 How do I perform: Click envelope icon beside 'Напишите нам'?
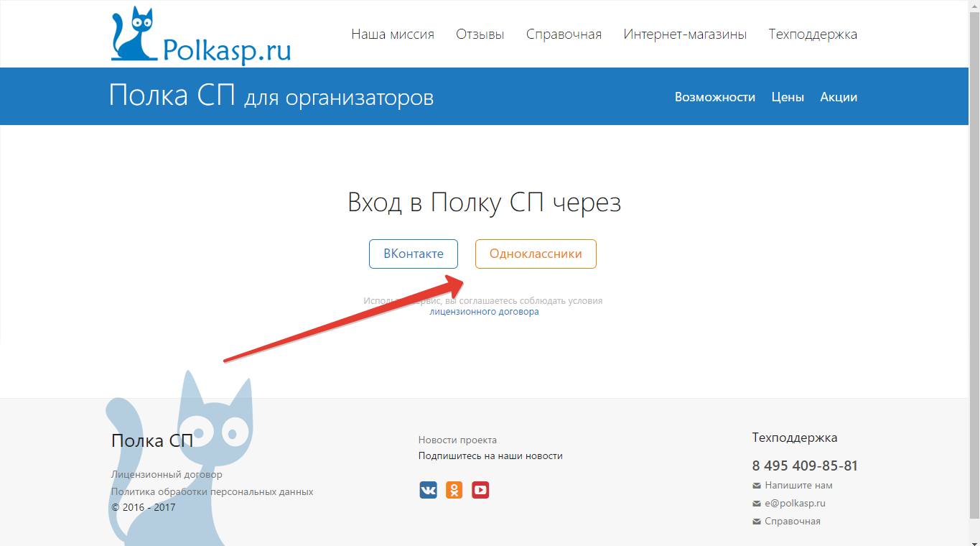coord(757,486)
